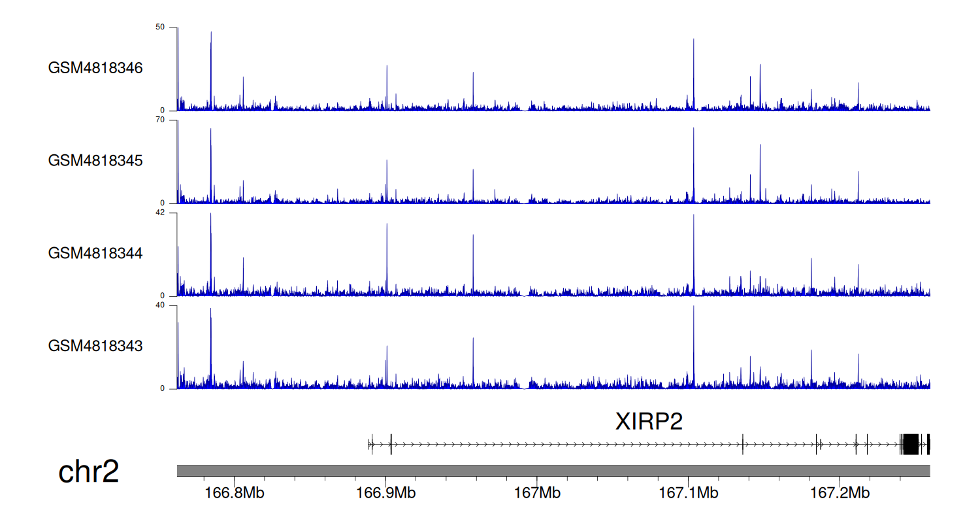Click the 166.9Mb axis label
Image resolution: width=980 pixels, height=510 pixels.
coord(385,492)
